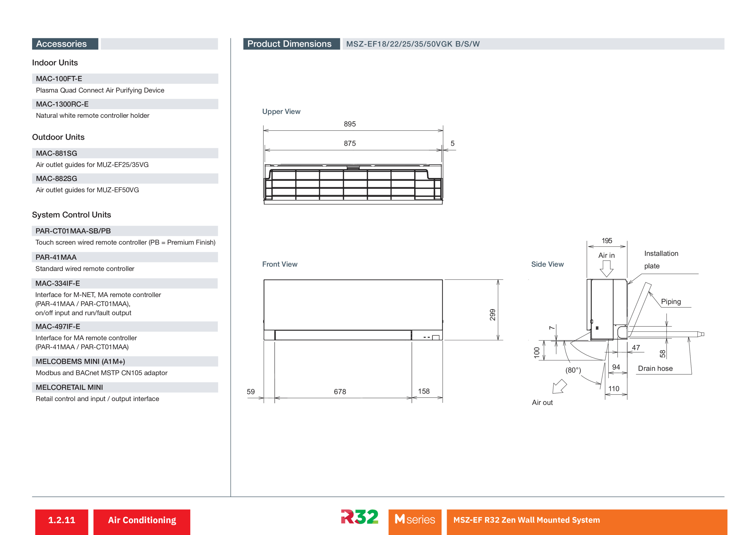
Task: Click the 47 side view dimension
Action: [636, 348]
